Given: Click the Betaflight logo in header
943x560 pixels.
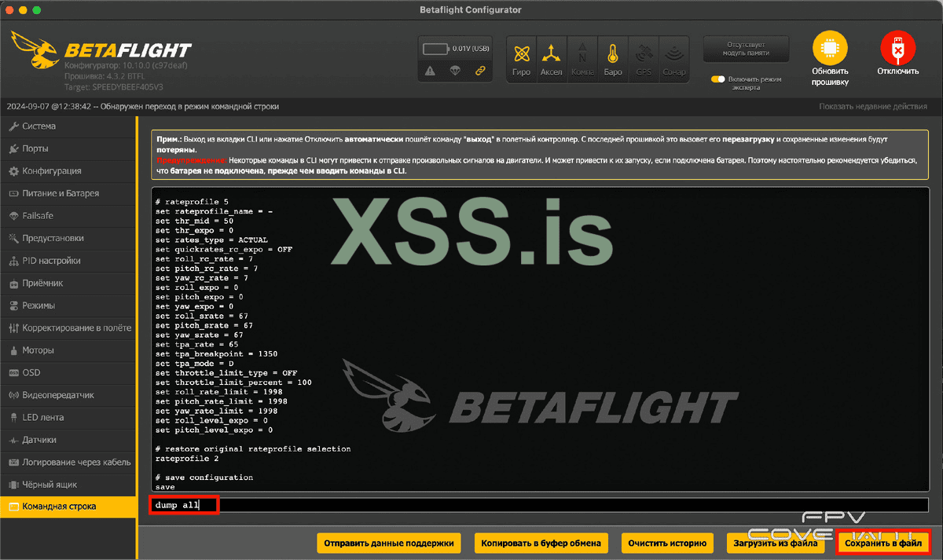Looking at the screenshot, I should click(x=102, y=50).
